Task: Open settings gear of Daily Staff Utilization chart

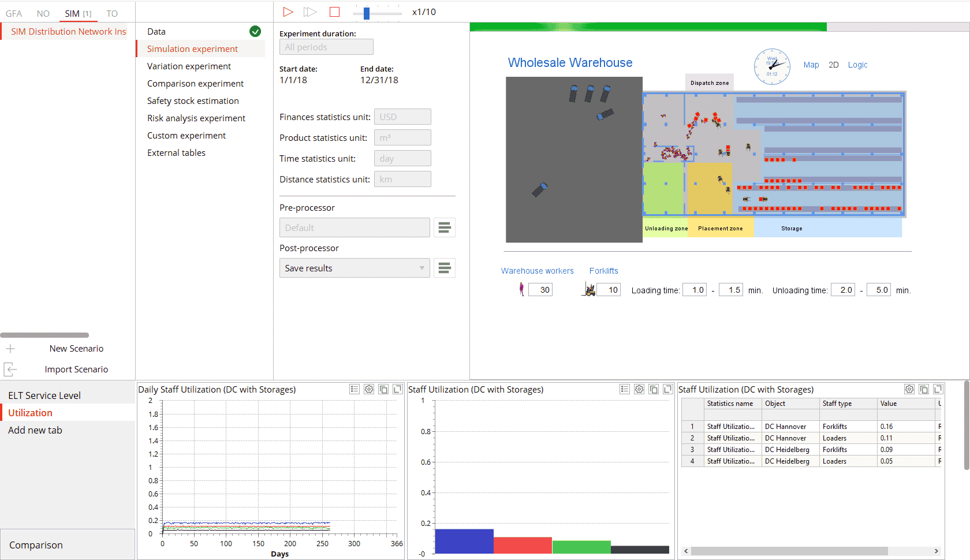Action: tap(369, 389)
